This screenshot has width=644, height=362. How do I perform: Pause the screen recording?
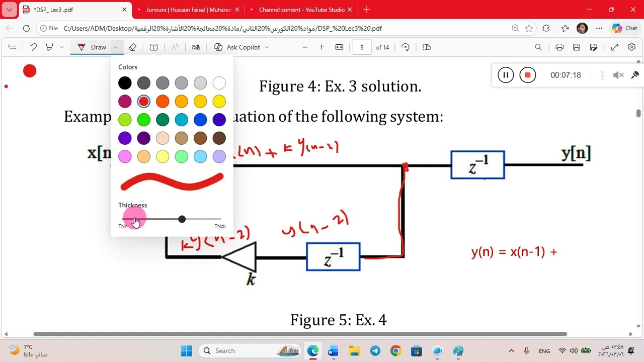pyautogui.click(x=506, y=75)
